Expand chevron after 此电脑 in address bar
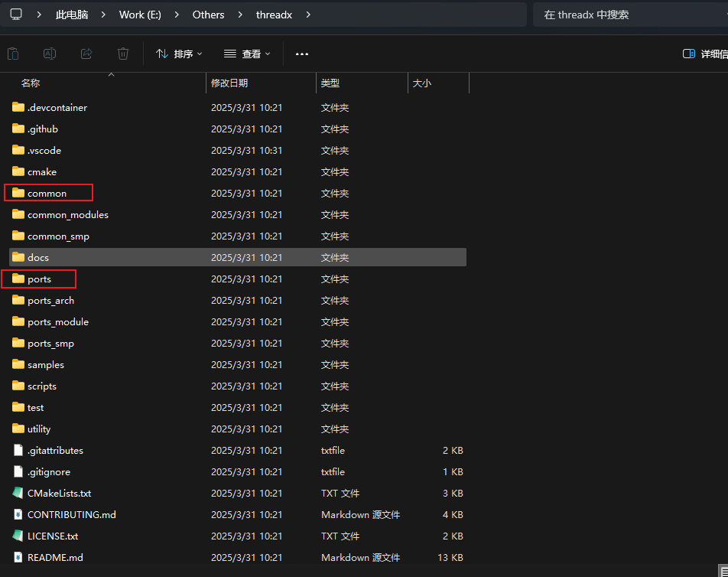 pos(103,15)
